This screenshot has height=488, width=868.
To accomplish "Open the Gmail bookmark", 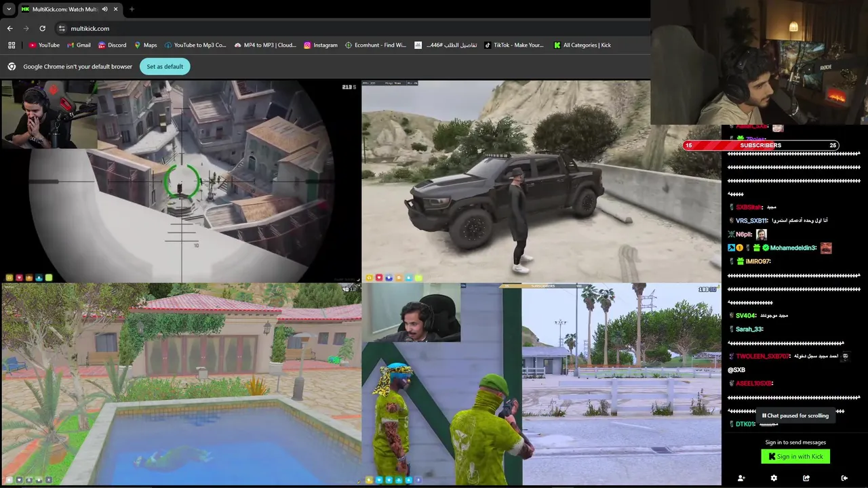I will click(x=79, y=45).
